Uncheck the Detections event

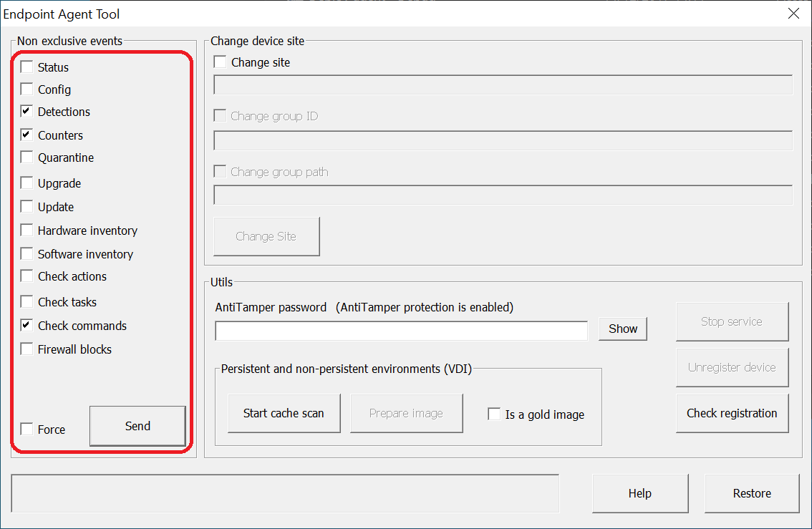[x=27, y=112]
